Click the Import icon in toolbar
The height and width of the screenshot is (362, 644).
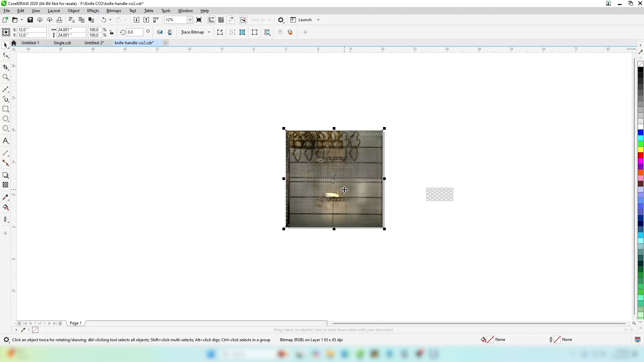click(x=136, y=20)
